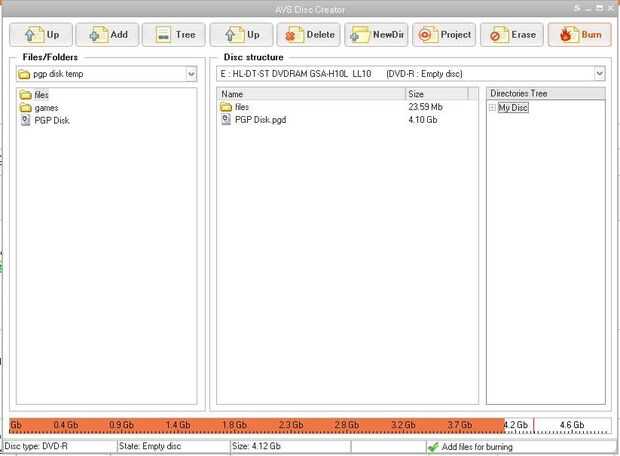Click 'Add files for burning' status message
This screenshot has width=620, height=456.
click(477, 447)
